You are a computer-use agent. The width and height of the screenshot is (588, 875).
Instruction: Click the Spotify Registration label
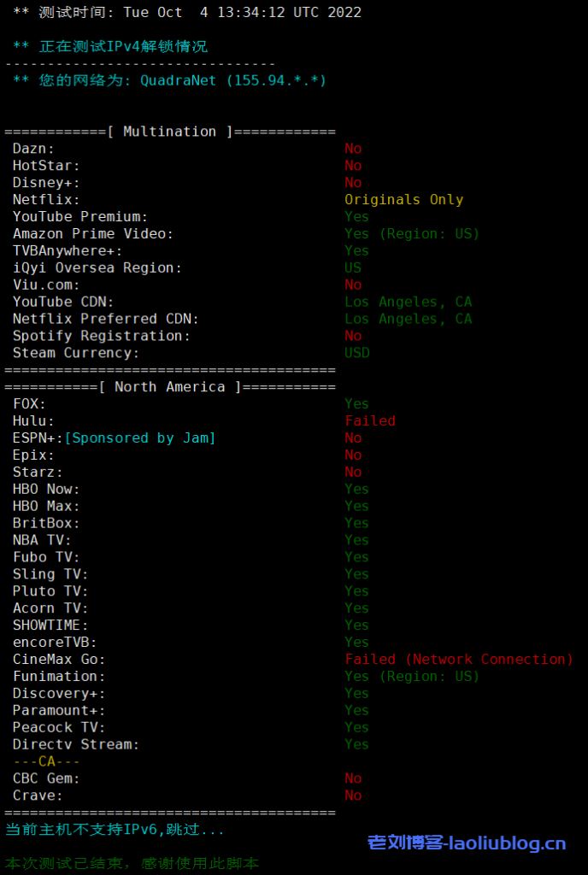[102, 336]
